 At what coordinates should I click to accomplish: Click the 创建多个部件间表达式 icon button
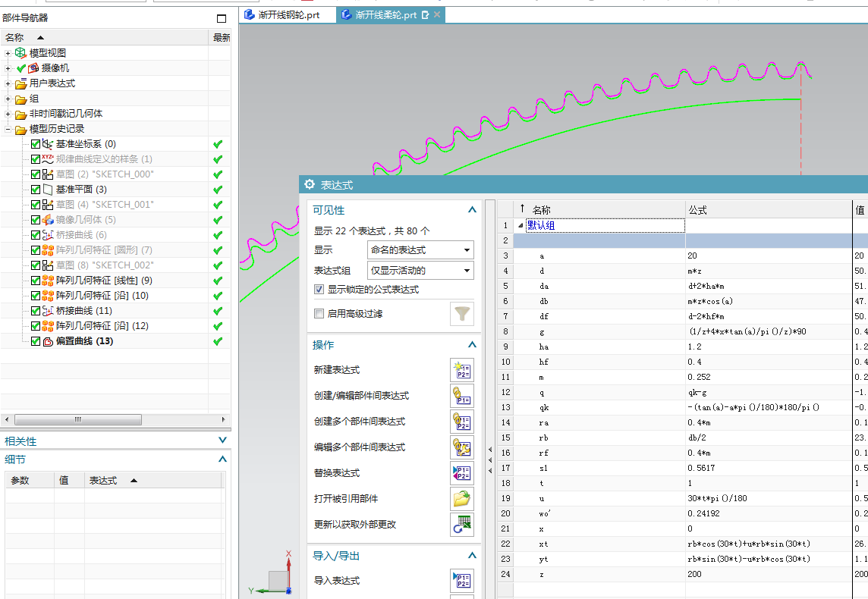[x=461, y=422]
